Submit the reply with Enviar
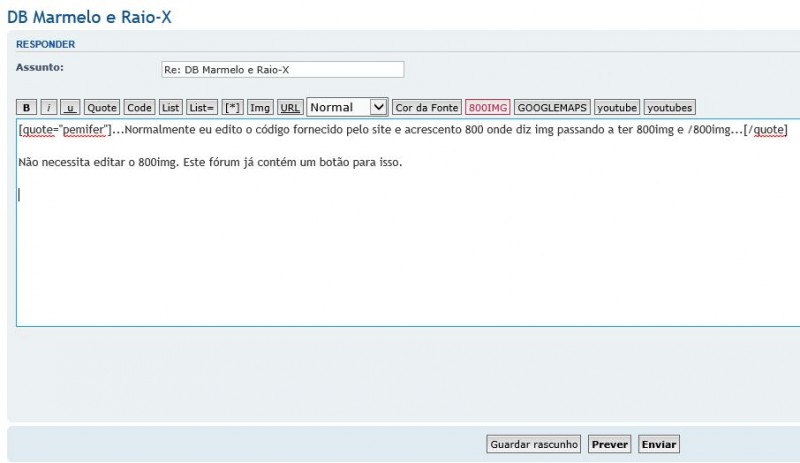Viewport: 800px width, 463px height. [658, 444]
